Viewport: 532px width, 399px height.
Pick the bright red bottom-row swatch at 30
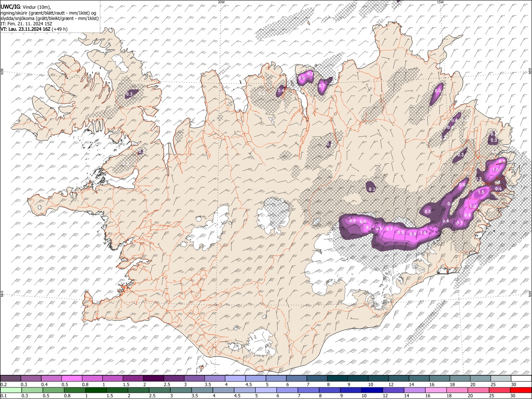(521, 390)
